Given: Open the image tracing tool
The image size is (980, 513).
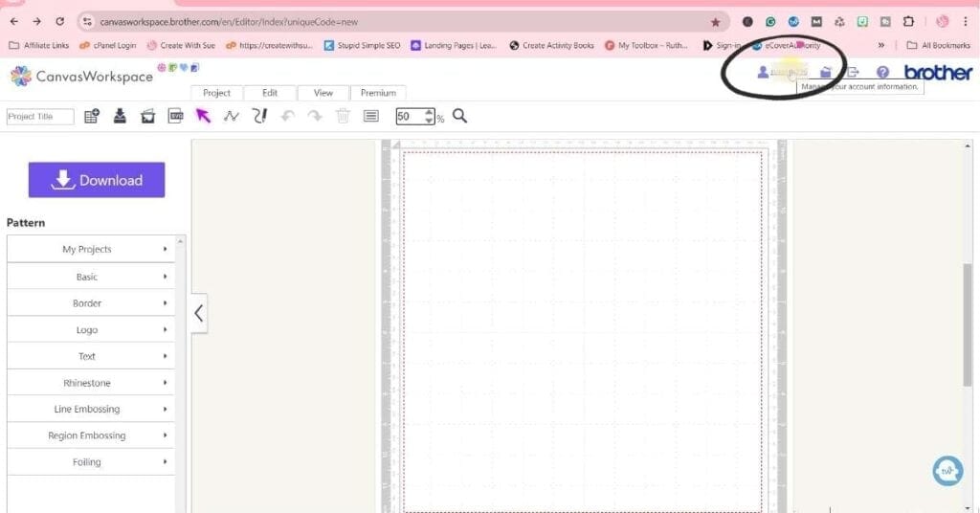Looking at the screenshot, I should click(x=147, y=116).
